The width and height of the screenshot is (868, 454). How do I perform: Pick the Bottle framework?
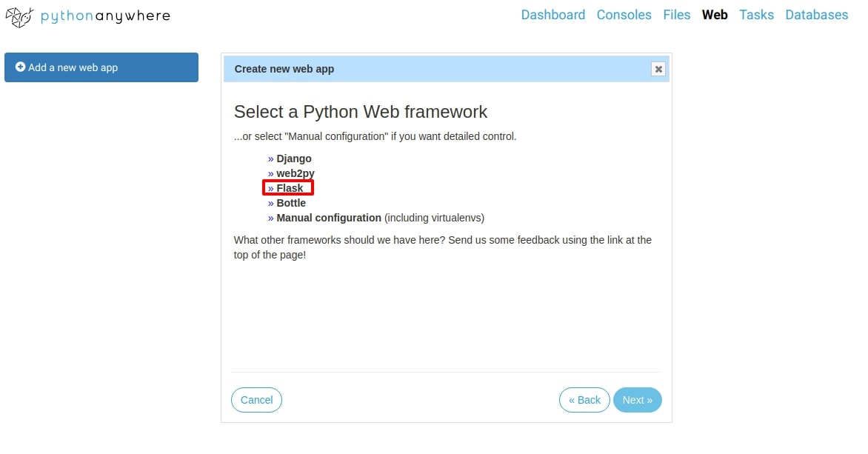click(290, 203)
